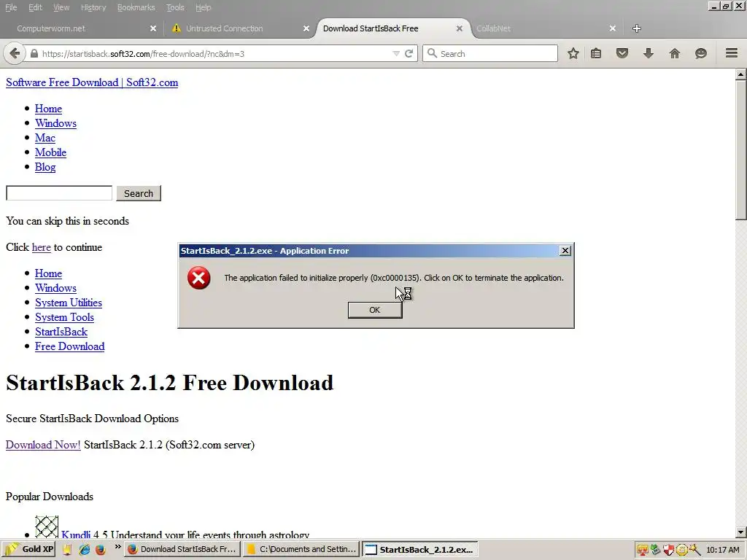Click the red shield tray icon

point(668,550)
